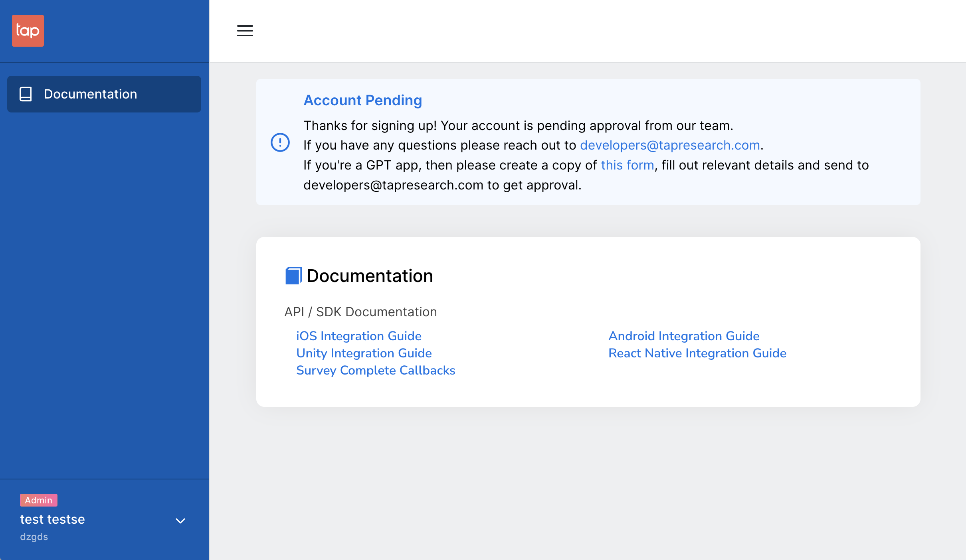Open Unity Integration Guide documentation
966x560 pixels.
pyautogui.click(x=364, y=353)
